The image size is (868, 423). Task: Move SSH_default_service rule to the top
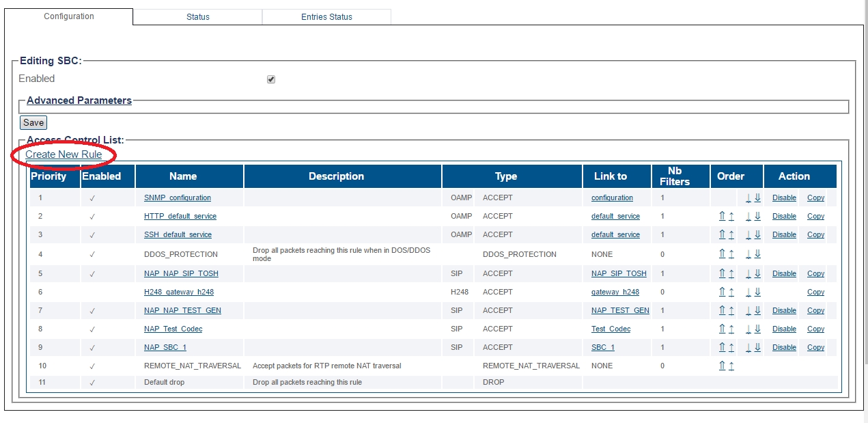722,235
